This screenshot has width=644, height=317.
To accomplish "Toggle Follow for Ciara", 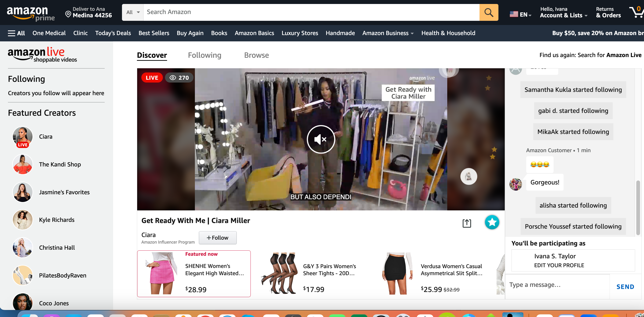I will (x=218, y=238).
